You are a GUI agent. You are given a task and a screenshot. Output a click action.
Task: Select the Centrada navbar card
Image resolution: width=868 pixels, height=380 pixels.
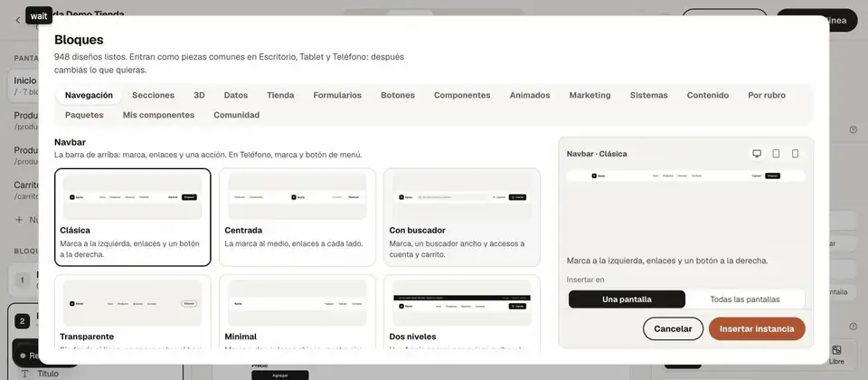click(x=297, y=217)
